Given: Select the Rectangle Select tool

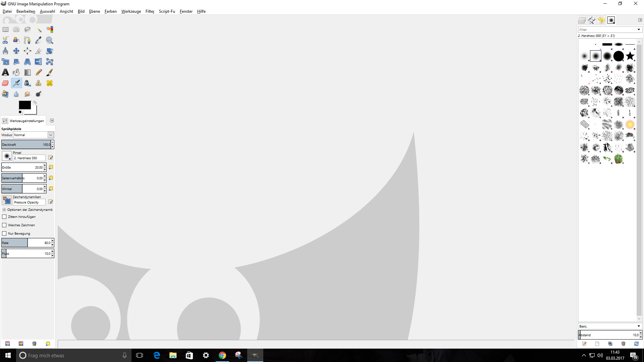Looking at the screenshot, I should point(5,29).
